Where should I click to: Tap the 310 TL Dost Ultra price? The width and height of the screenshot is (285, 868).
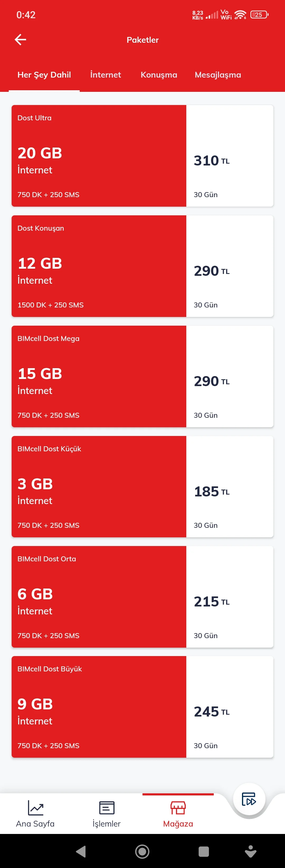point(212,161)
